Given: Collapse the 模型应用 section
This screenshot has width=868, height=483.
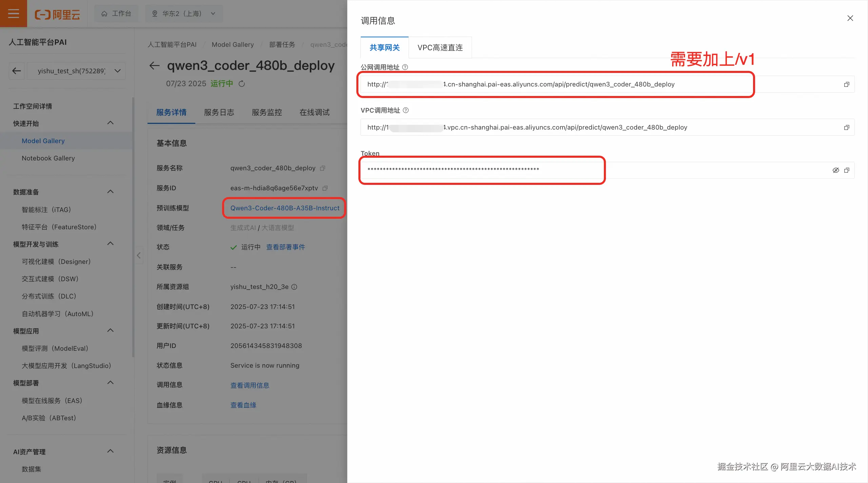Looking at the screenshot, I should pos(110,330).
